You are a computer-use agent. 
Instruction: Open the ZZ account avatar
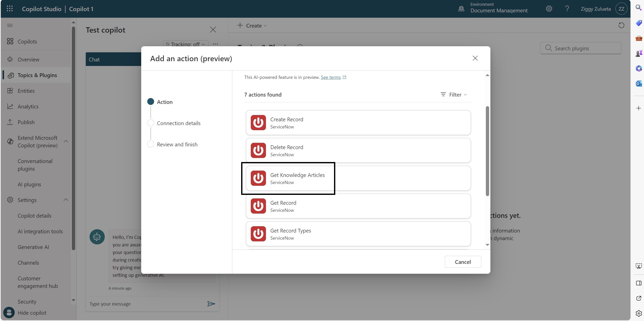(621, 9)
